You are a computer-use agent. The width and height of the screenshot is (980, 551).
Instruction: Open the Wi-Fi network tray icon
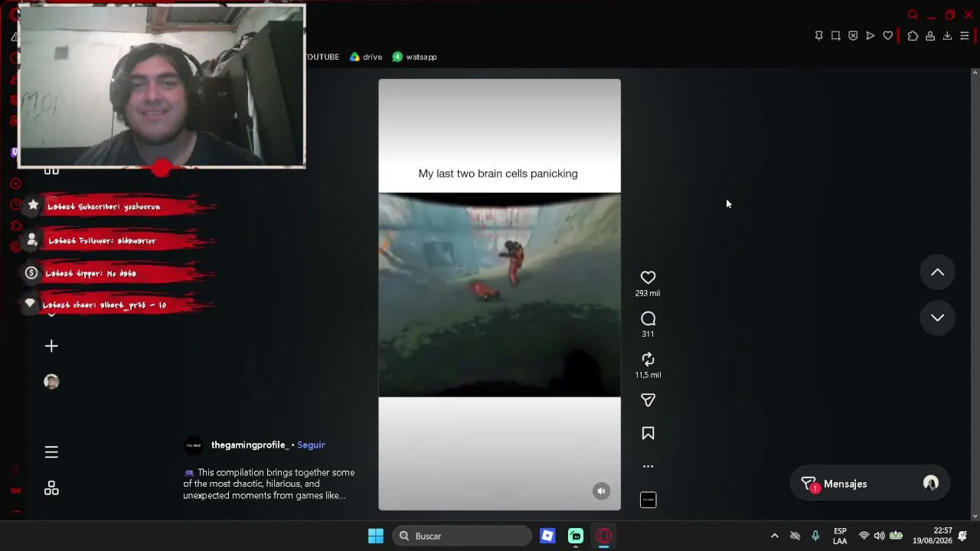[864, 536]
